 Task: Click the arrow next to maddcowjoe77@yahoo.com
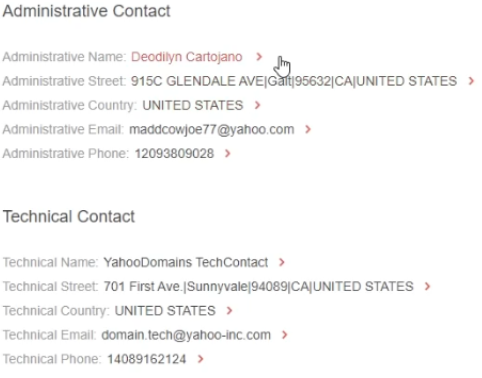[x=308, y=129]
